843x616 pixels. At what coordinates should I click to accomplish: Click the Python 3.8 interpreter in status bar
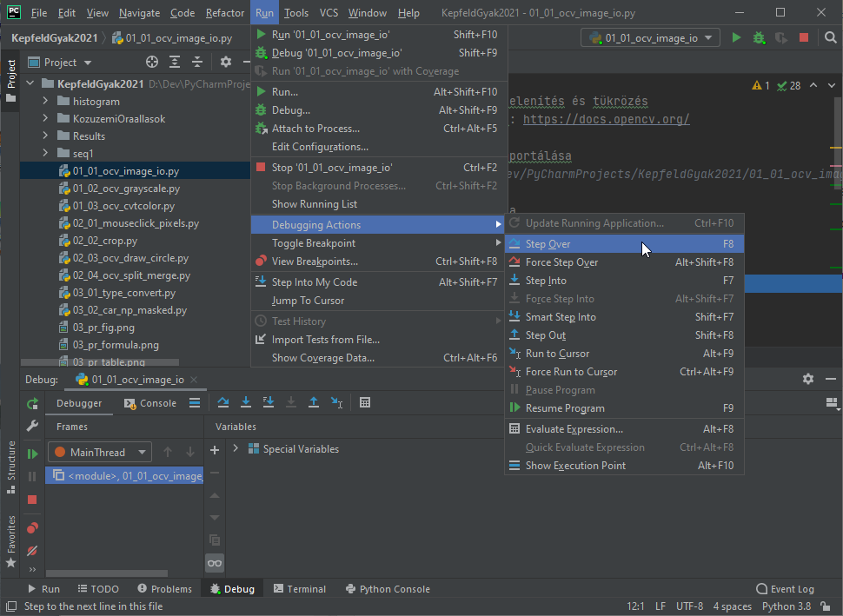[786, 606]
